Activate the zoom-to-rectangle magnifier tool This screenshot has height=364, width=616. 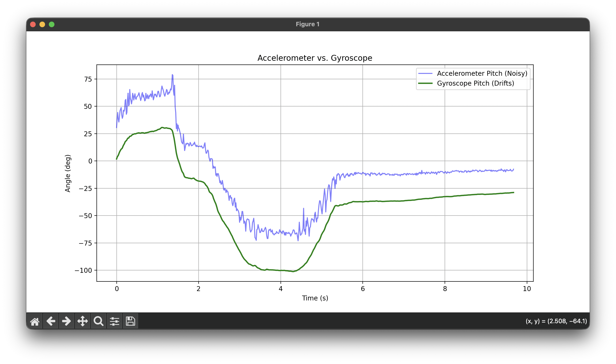[98, 321]
